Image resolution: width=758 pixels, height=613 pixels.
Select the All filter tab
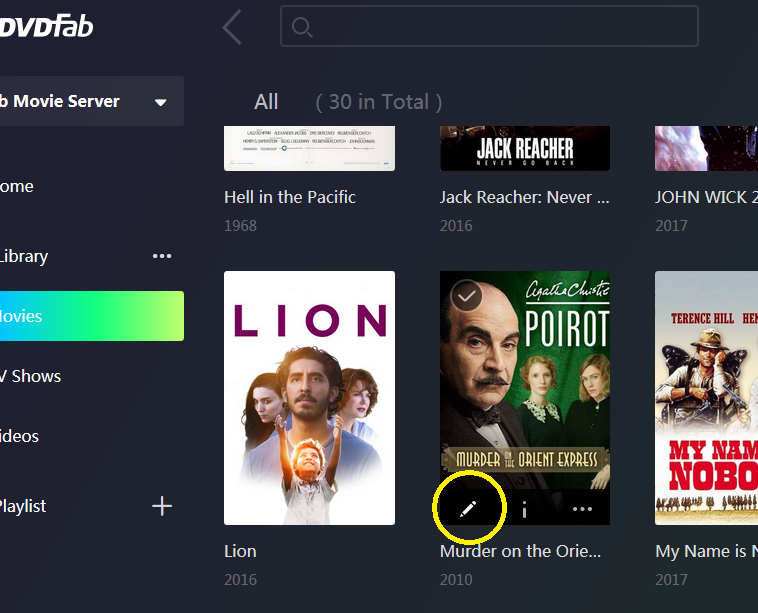click(x=266, y=102)
